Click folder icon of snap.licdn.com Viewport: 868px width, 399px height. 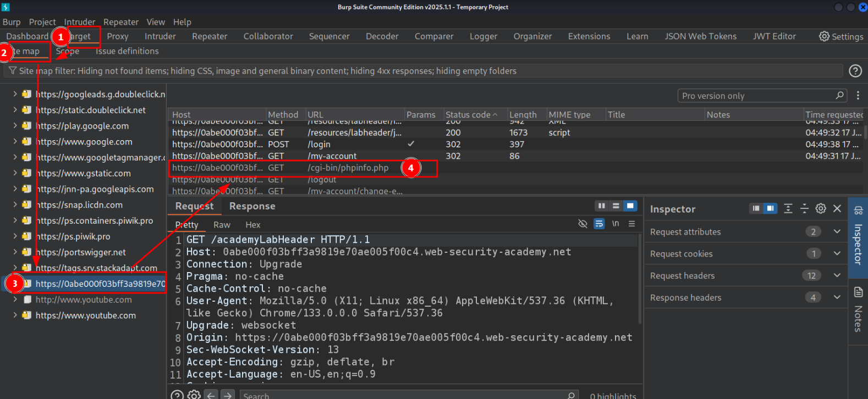(26, 204)
